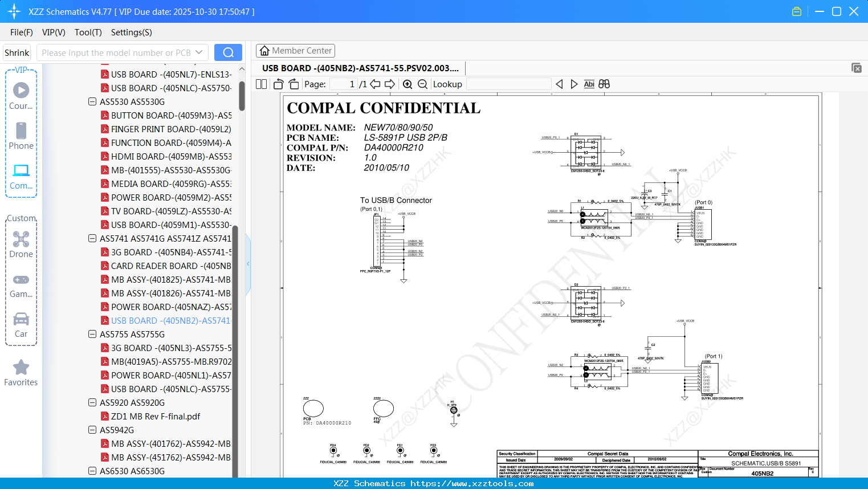The image size is (868, 489).
Task: Collapse the AS5942G group
Action: tap(92, 430)
